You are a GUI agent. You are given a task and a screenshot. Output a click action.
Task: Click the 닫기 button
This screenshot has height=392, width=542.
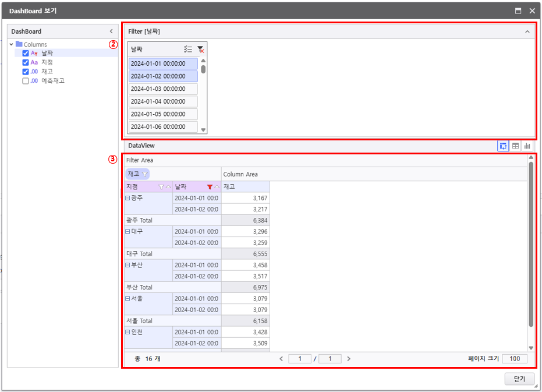[x=519, y=379]
